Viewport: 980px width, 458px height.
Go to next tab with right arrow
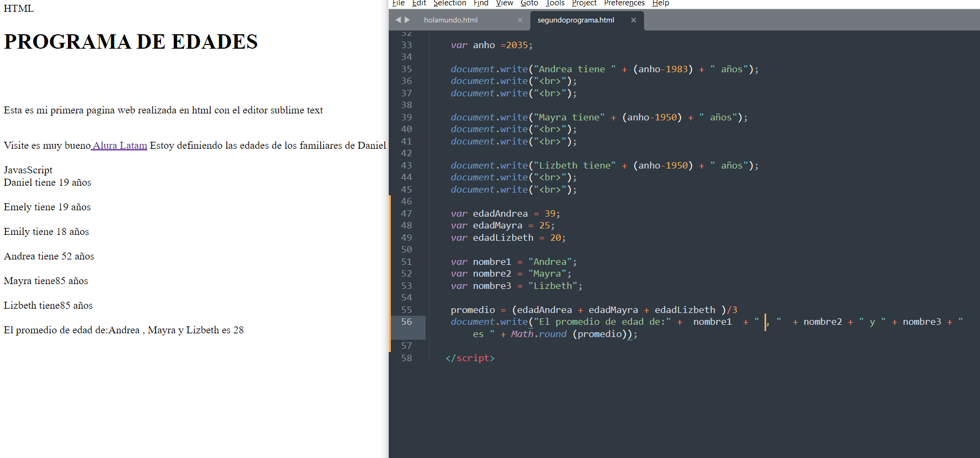407,20
